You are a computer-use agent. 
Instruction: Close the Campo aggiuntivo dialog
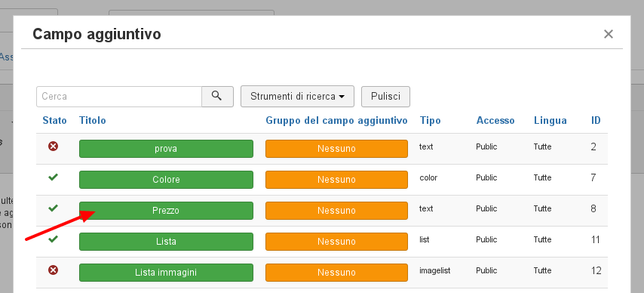point(609,34)
